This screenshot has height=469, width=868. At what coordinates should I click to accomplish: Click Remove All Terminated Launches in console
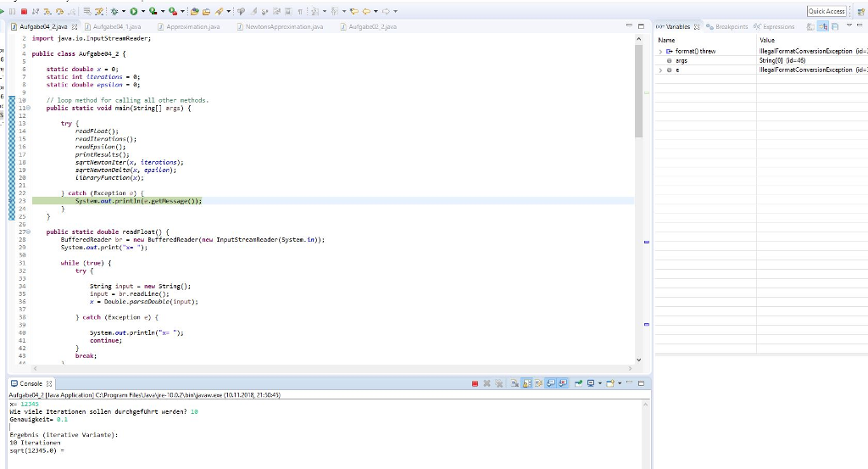pos(498,383)
